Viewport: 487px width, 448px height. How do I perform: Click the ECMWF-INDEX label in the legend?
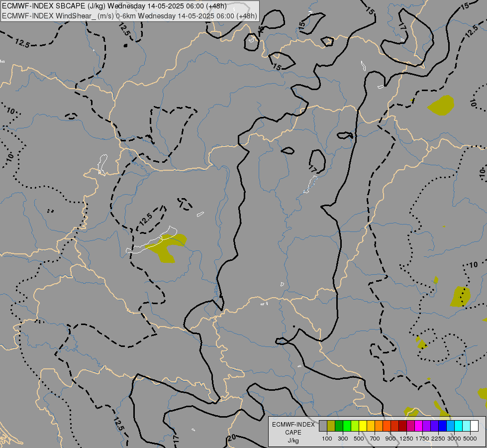(293, 425)
